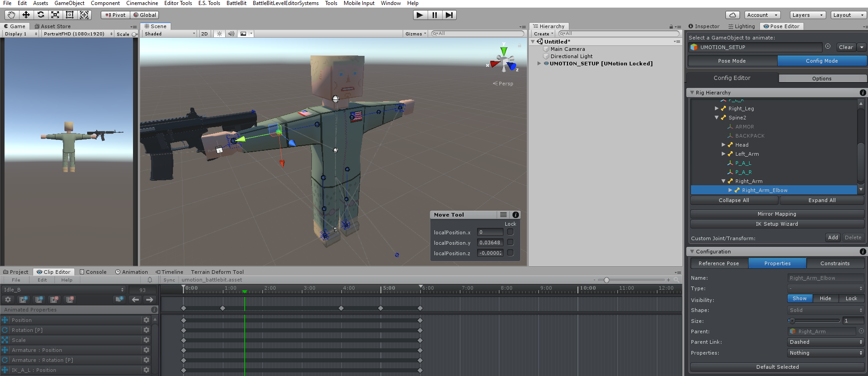Toggle scene effects image icon
This screenshot has width=868, height=376.
[x=243, y=34]
